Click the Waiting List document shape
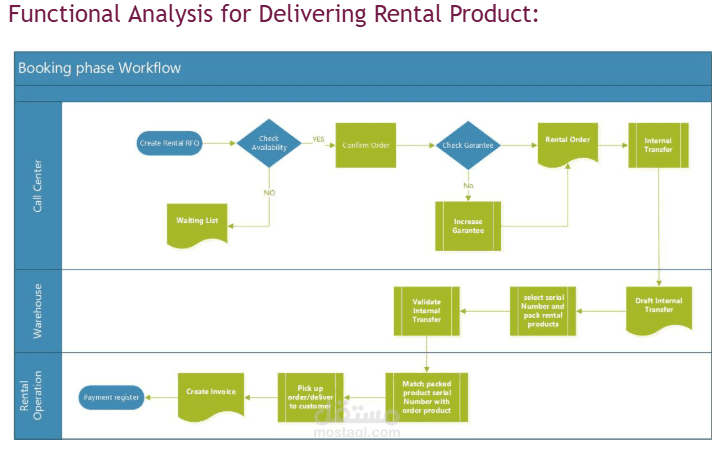Viewport: 715px width, 449px height. click(197, 225)
